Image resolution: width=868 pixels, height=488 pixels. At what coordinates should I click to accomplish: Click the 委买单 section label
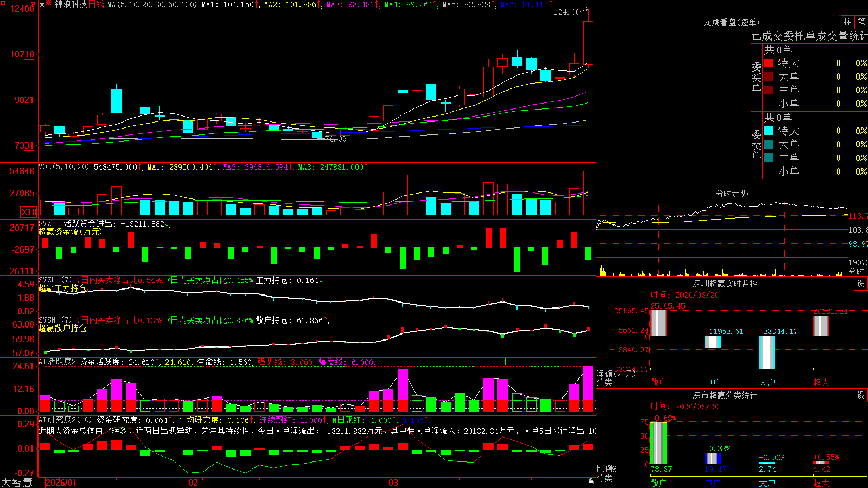coord(756,78)
